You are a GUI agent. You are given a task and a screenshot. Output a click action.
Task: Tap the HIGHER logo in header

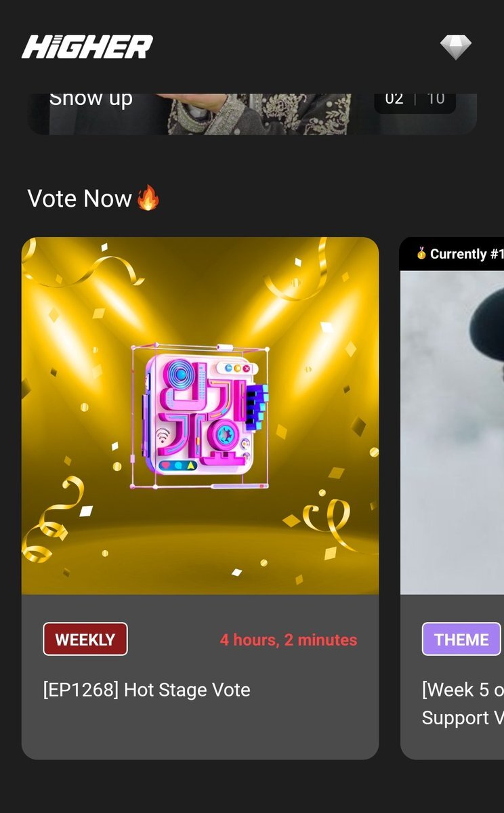[x=87, y=47]
